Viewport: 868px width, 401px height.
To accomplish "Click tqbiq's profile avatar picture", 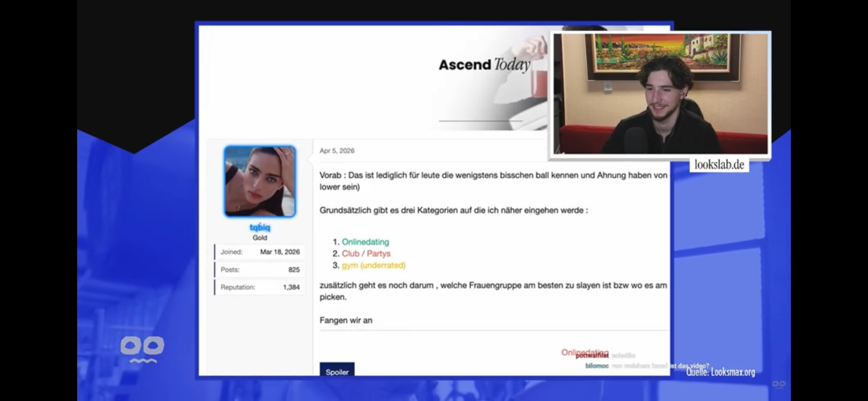I will 260,181.
